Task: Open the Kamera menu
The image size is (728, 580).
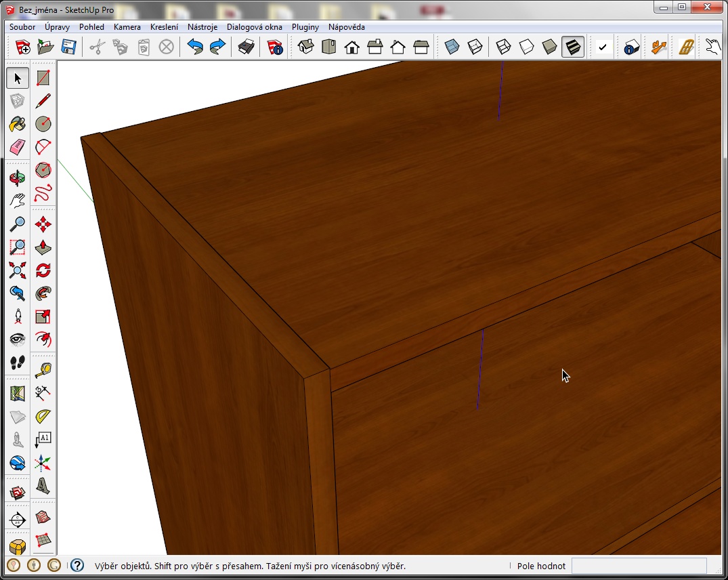Action: [127, 27]
